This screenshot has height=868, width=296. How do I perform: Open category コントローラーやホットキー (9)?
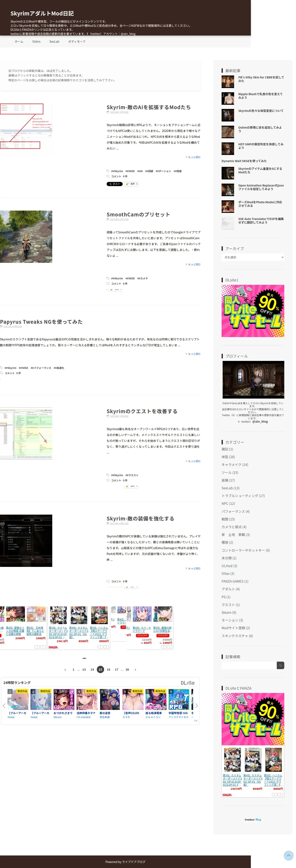[x=246, y=550]
